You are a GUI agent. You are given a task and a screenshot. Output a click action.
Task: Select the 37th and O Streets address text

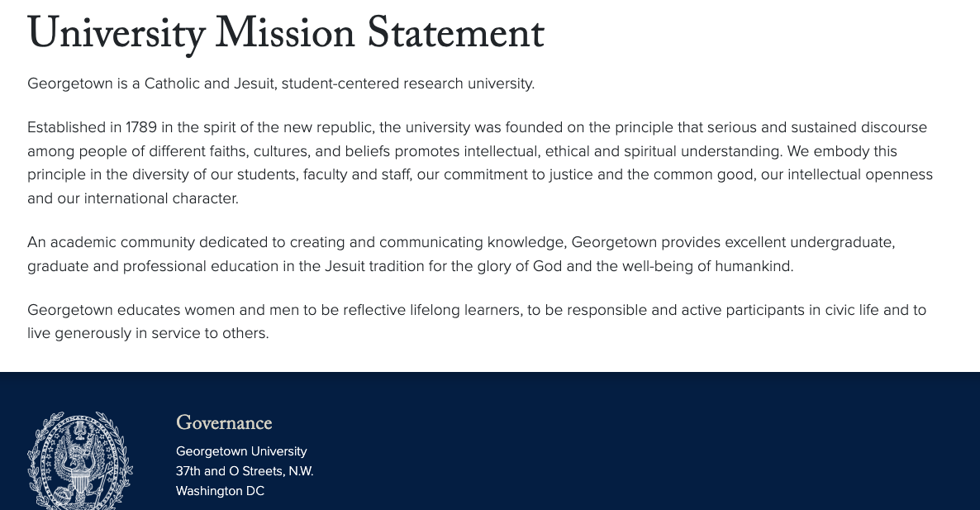coord(245,471)
